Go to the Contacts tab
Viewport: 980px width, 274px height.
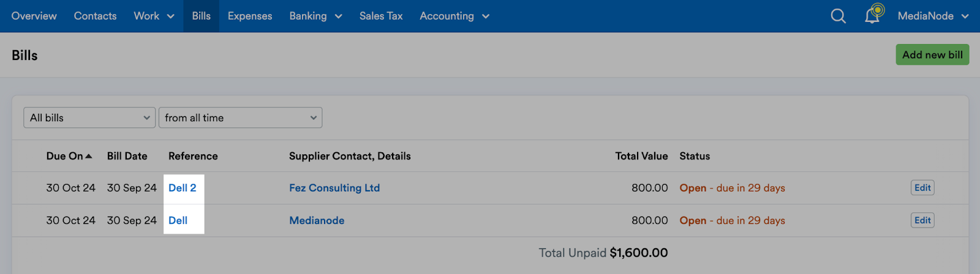click(95, 16)
